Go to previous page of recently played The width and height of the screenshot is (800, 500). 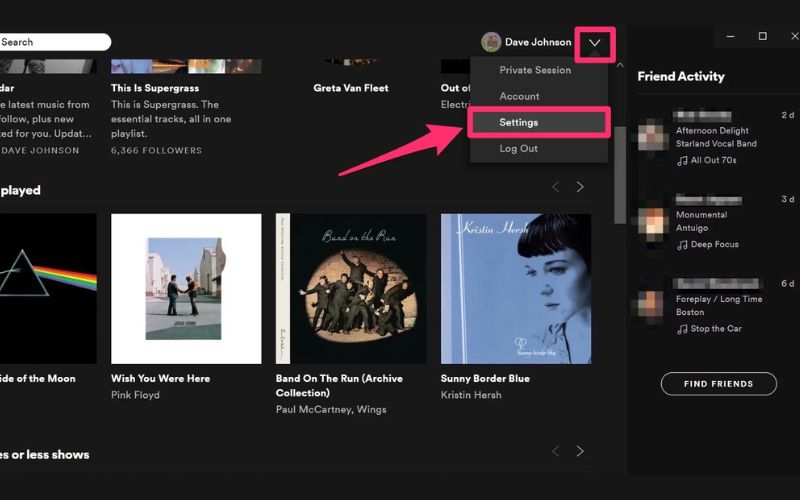(x=556, y=187)
